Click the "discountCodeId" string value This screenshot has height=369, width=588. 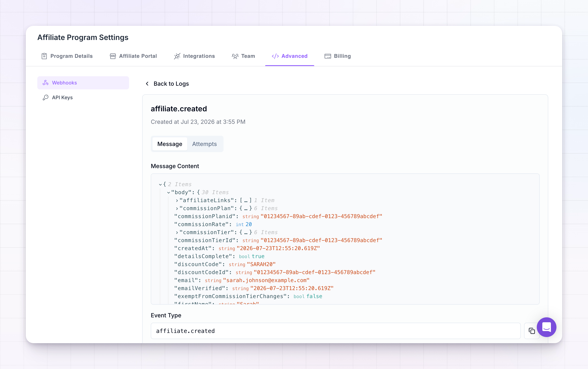point(314,272)
